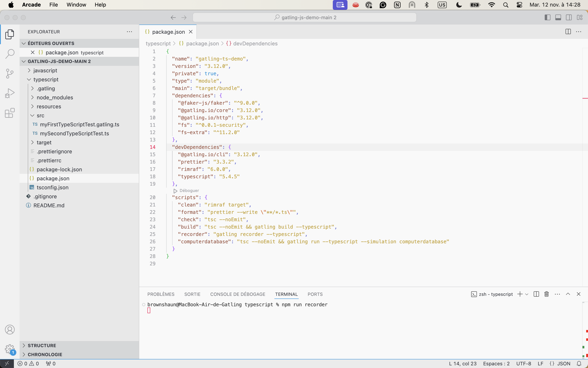Image resolution: width=588 pixels, height=368 pixels.
Task: Open the File menu
Action: pos(53,5)
